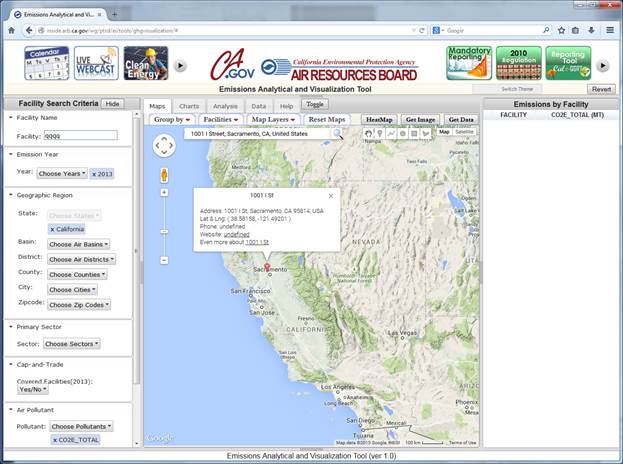Screen dimensions: 623x464
Task: Click the HeatMap button
Action: [379, 119]
